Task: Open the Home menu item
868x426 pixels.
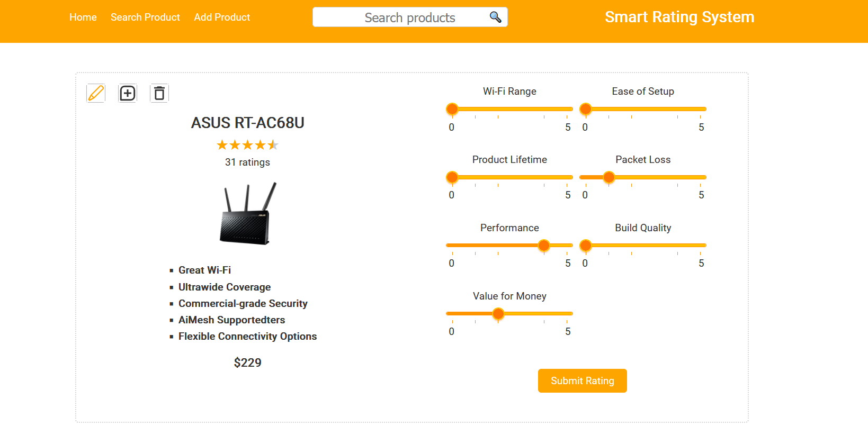Action: [x=83, y=17]
